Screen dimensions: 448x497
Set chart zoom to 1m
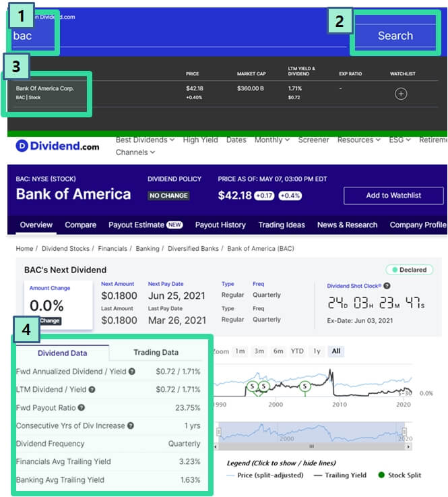point(240,351)
